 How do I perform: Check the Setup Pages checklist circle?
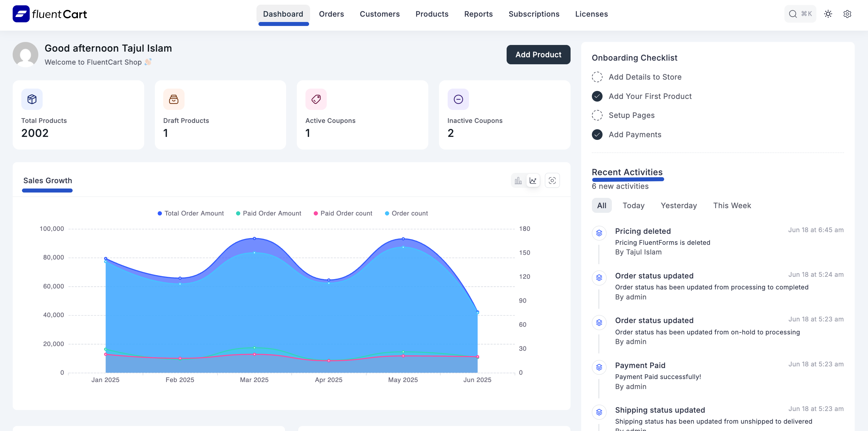pos(597,115)
